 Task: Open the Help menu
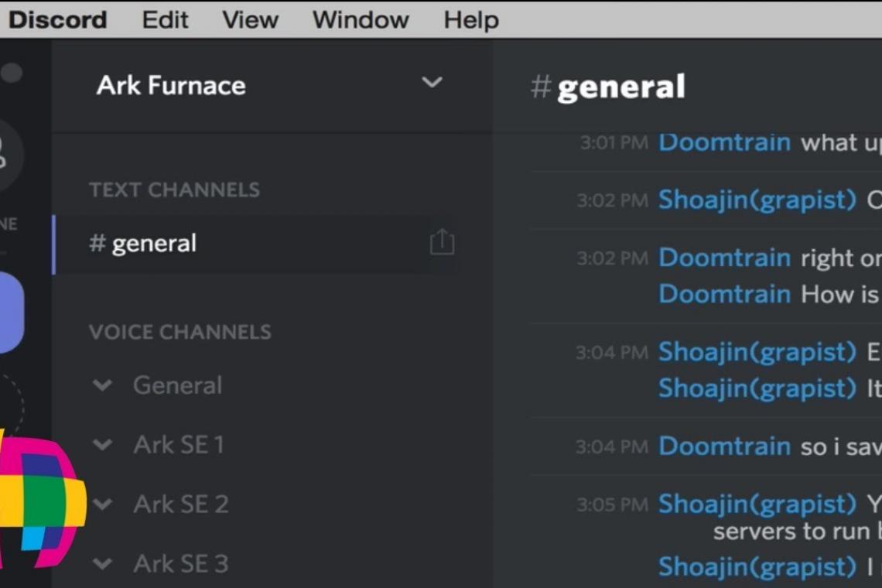pyautogui.click(x=471, y=19)
